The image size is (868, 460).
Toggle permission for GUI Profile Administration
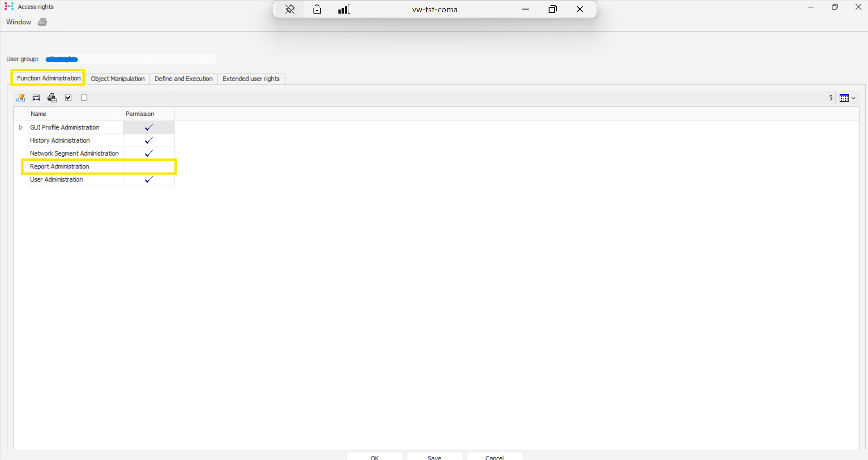tap(149, 128)
